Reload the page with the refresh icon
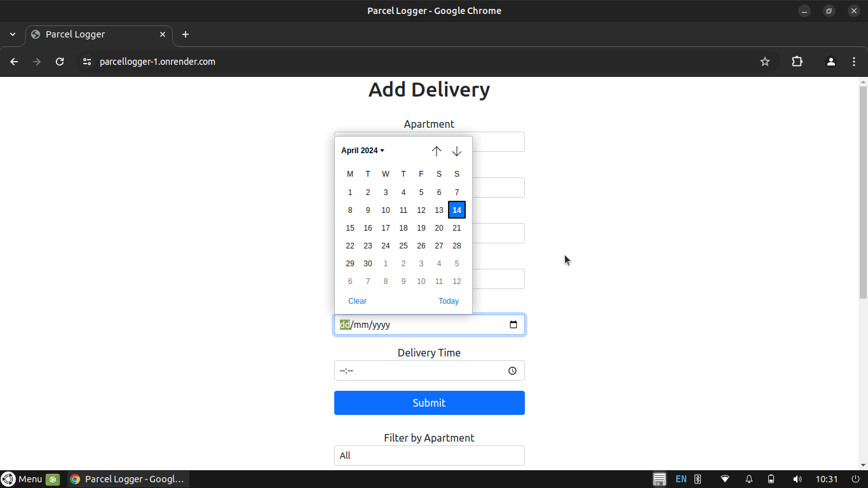This screenshot has width=868, height=488. click(60, 62)
